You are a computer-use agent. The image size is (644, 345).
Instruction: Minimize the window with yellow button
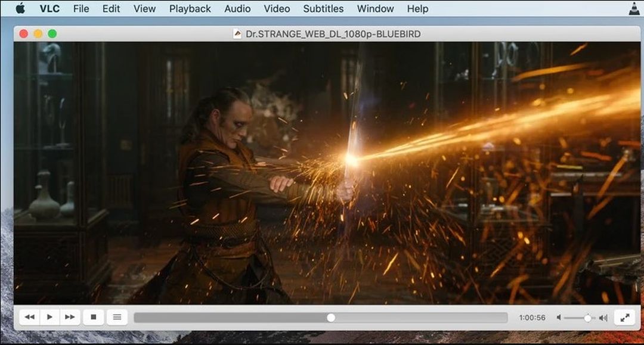38,33
